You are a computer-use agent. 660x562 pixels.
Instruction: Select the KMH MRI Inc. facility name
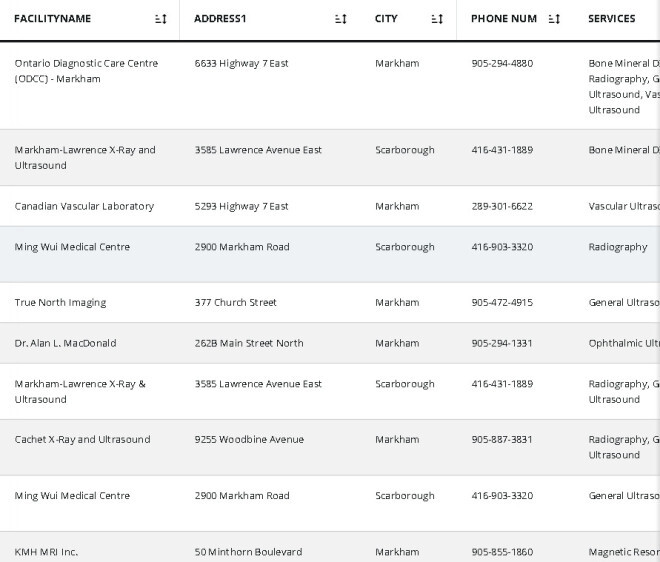click(x=46, y=552)
